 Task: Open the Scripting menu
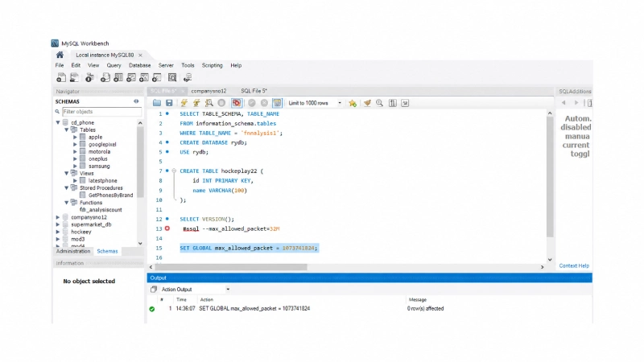tap(212, 65)
